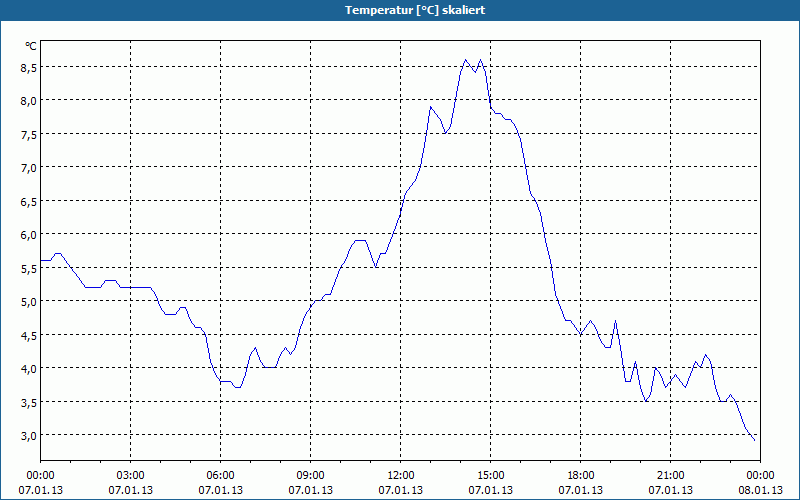
Task: Click the 09:00 time axis label
Action: 310,476
